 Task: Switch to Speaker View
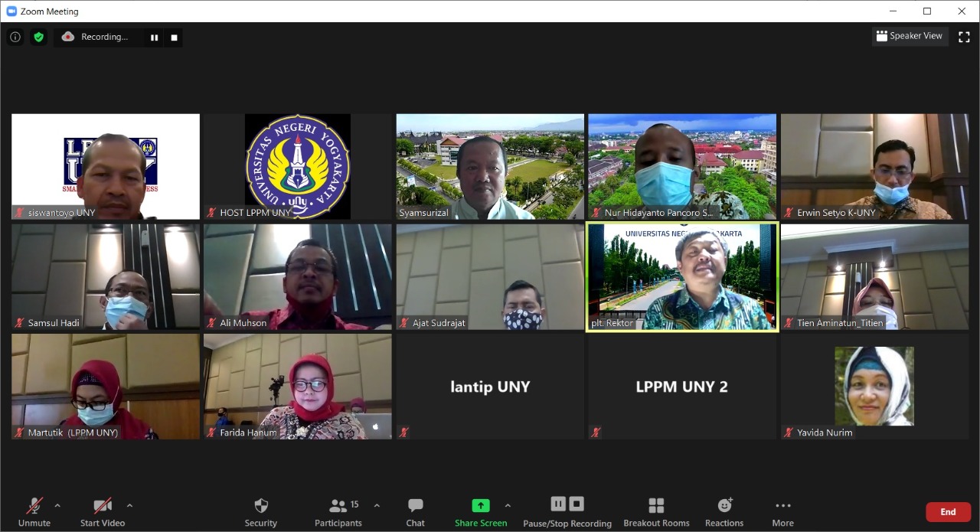[910, 36]
